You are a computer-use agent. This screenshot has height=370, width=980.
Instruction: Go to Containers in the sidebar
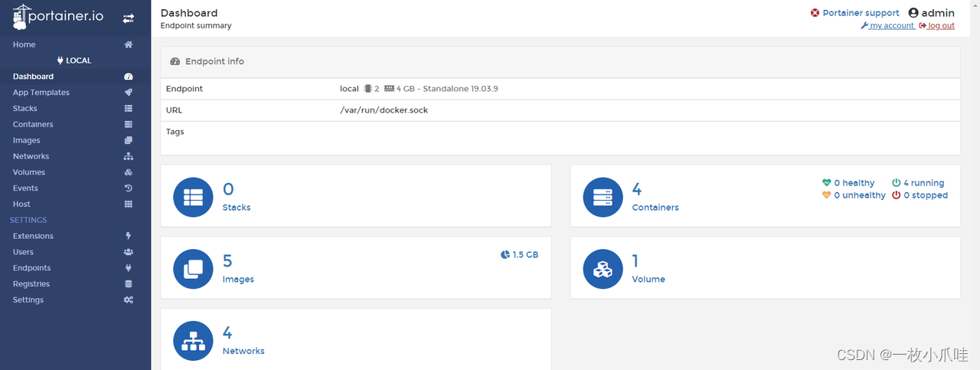click(75, 124)
